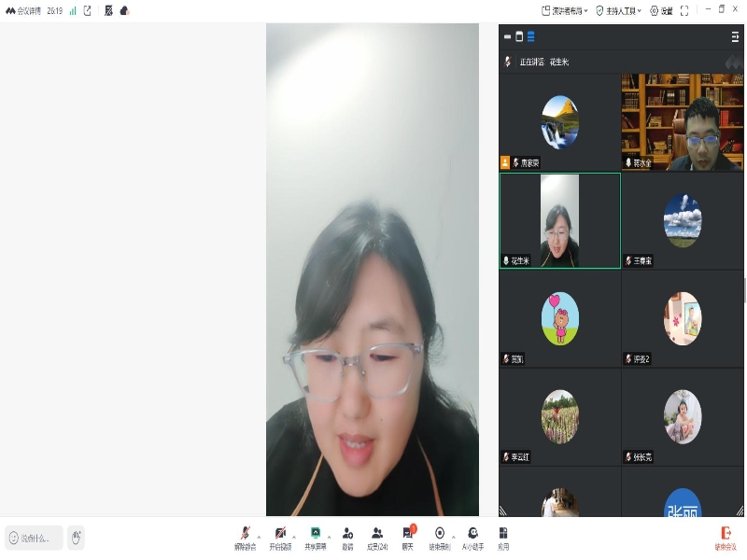Screen dimensions: 747x560
Task: Click the red End Meeting button
Action: [x=725, y=537]
